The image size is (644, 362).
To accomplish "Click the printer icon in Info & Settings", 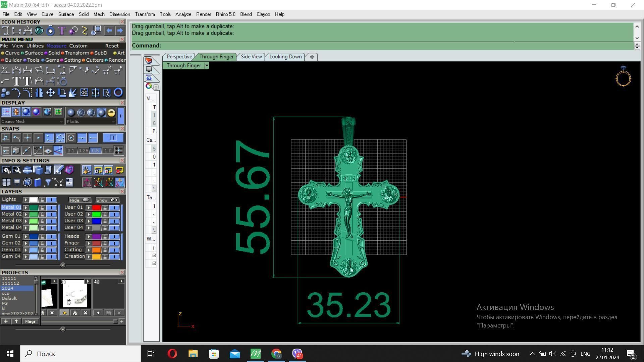I will [27, 170].
